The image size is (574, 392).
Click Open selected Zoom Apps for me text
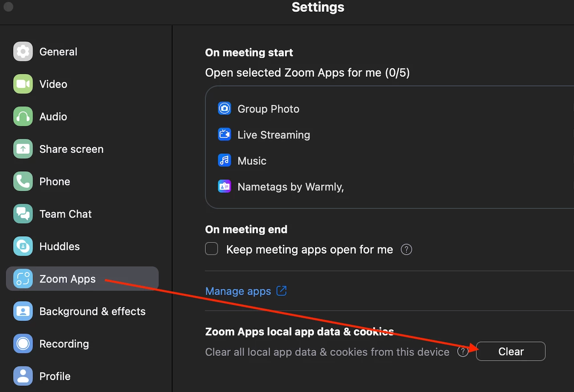point(307,72)
